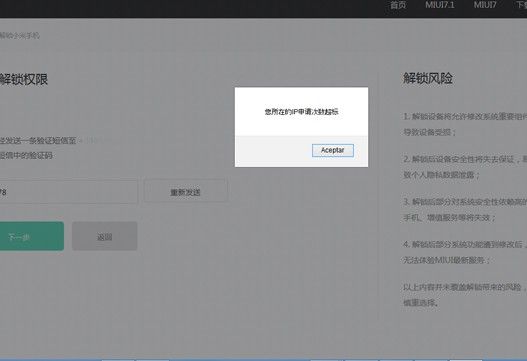Screen dimensions: 527x361
Task: Open the MIUI7.1 nav item
Action: pyautogui.click(x=440, y=5)
